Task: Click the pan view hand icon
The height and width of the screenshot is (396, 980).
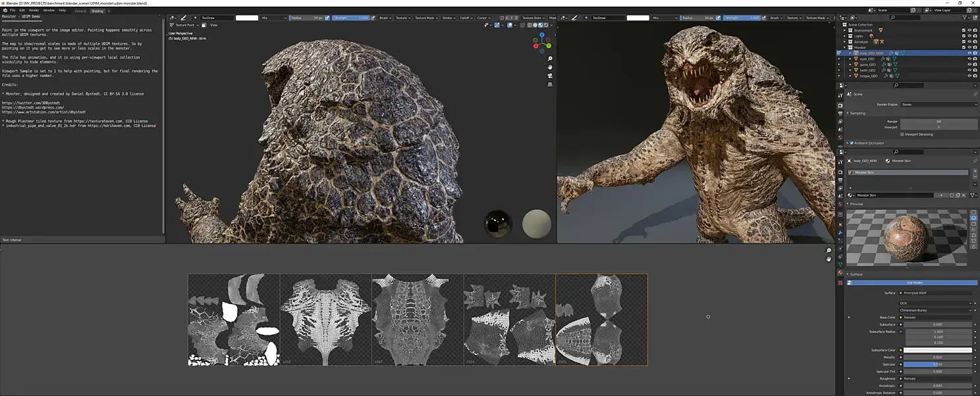Action: point(550,68)
